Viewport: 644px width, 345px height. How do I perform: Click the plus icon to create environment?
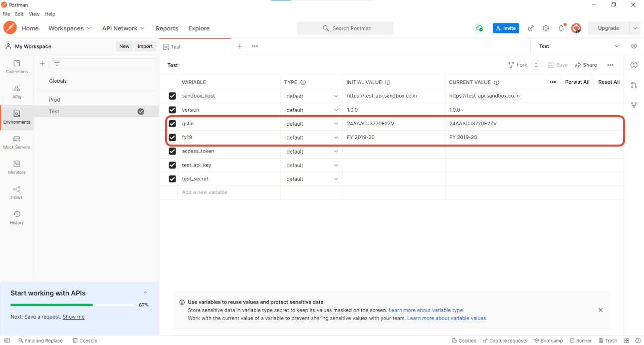coord(42,63)
